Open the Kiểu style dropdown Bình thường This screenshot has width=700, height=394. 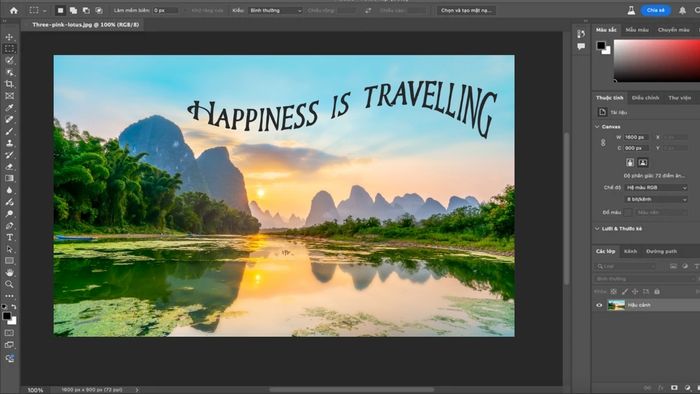click(x=275, y=10)
